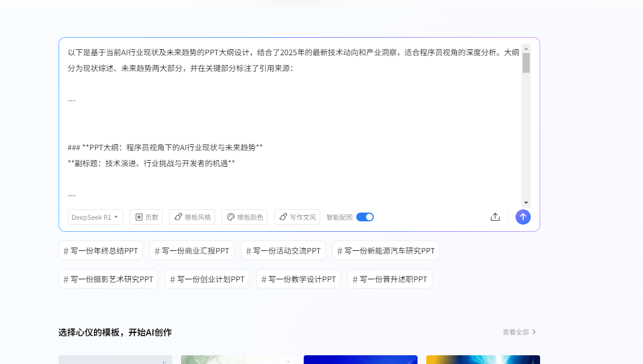Select the 写一份新能源汽车研究PPT suggestion
Screen dimensions: 643x364
click(386, 250)
